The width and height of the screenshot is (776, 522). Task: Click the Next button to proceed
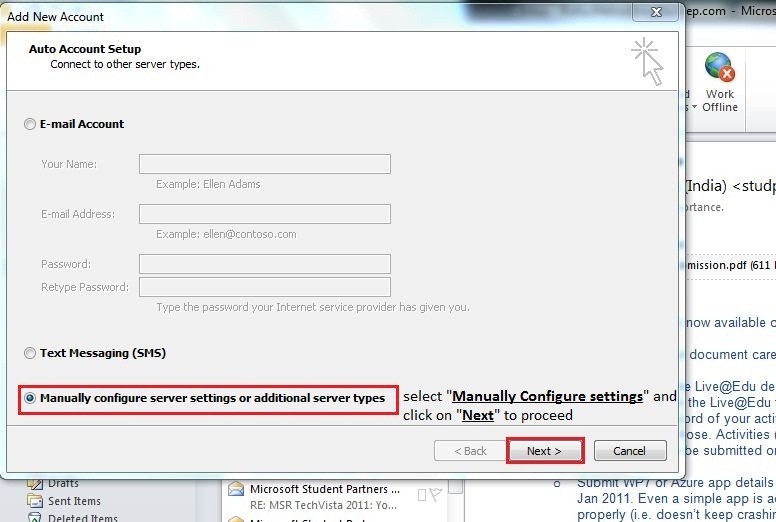pyautogui.click(x=545, y=451)
